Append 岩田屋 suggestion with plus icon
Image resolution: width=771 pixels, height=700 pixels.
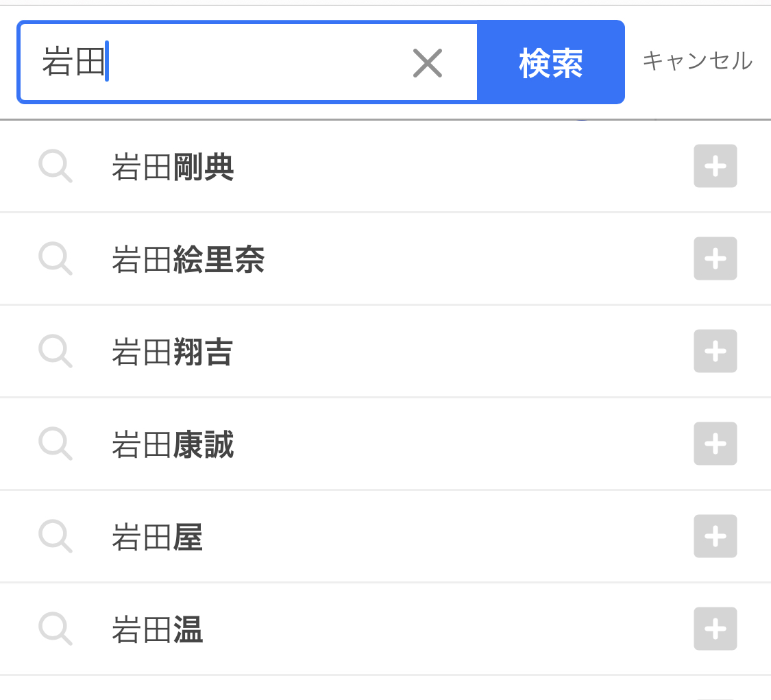715,535
